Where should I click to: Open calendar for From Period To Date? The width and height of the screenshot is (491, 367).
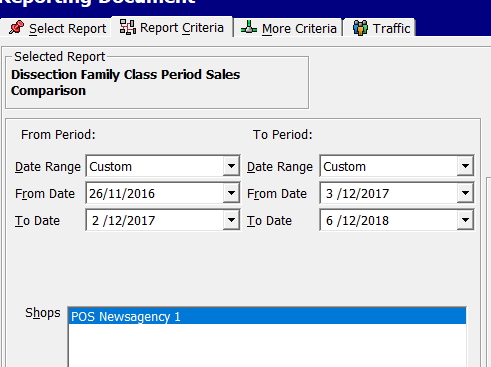pos(231,220)
